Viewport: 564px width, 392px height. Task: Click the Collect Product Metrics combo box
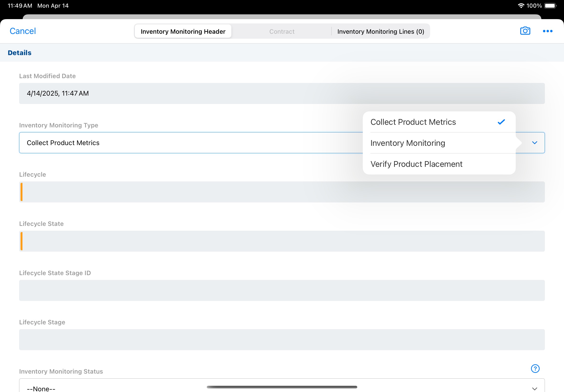tap(172, 143)
